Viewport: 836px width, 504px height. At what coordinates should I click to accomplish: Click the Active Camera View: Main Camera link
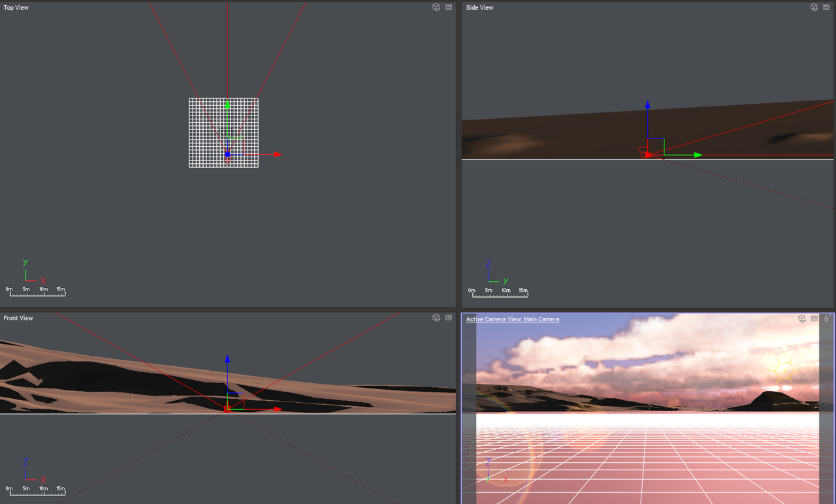pyautogui.click(x=513, y=319)
